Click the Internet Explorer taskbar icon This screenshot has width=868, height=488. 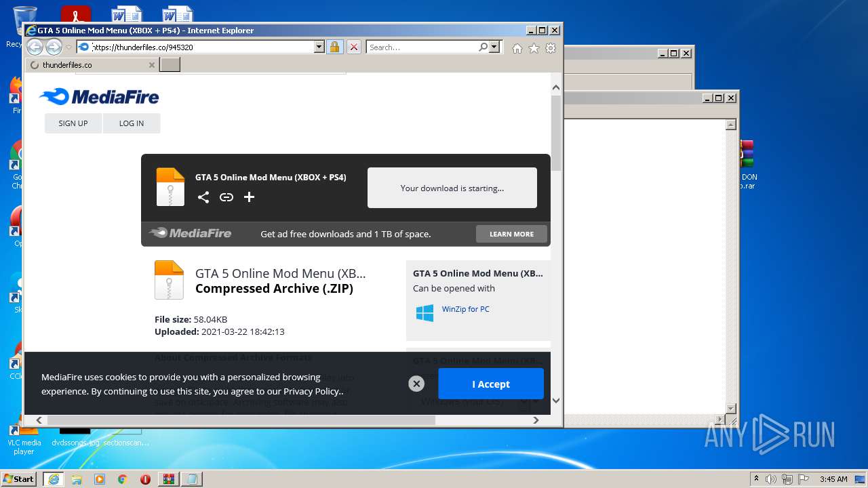click(53, 479)
